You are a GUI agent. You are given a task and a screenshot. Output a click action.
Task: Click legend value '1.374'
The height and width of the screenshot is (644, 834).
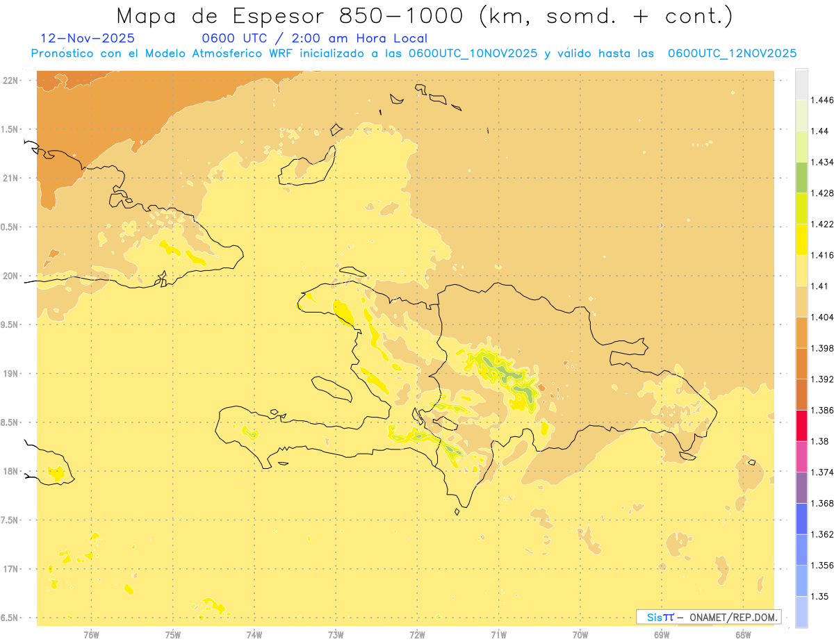[823, 472]
